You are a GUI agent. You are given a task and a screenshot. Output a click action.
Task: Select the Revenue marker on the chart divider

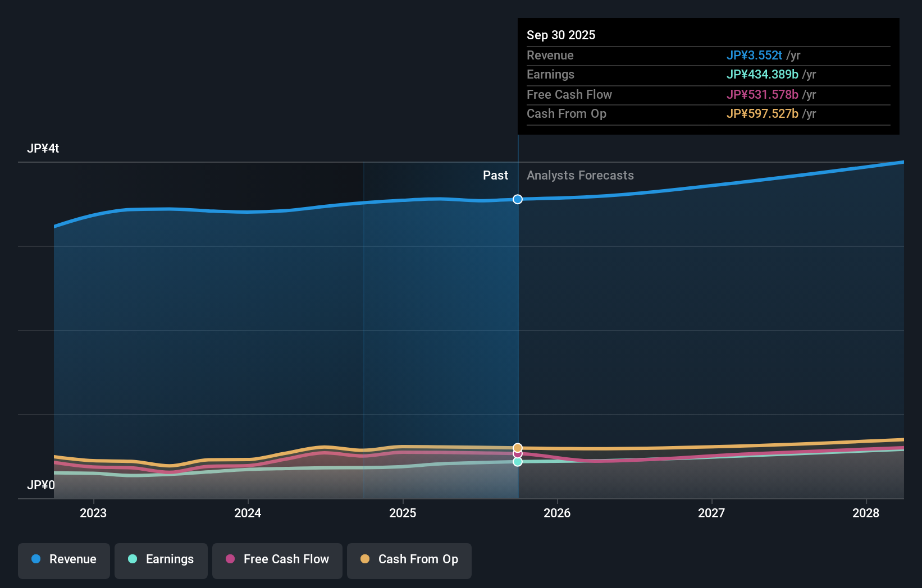tap(517, 199)
